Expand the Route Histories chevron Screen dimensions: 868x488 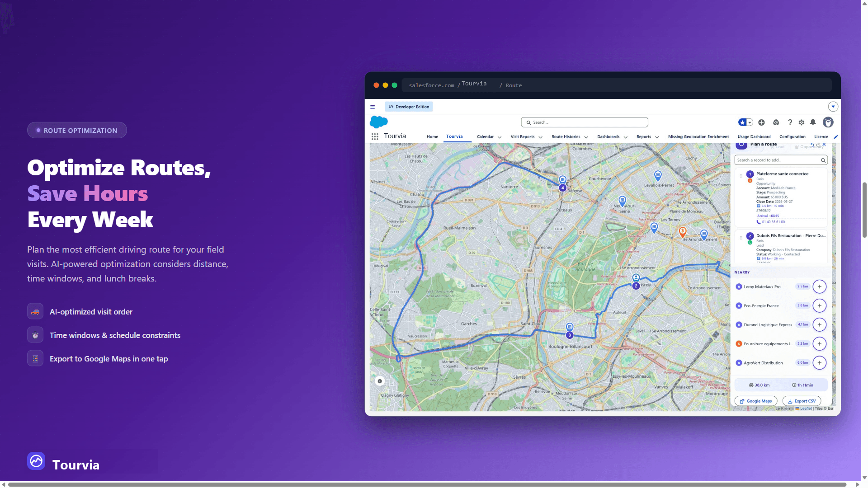pos(586,137)
